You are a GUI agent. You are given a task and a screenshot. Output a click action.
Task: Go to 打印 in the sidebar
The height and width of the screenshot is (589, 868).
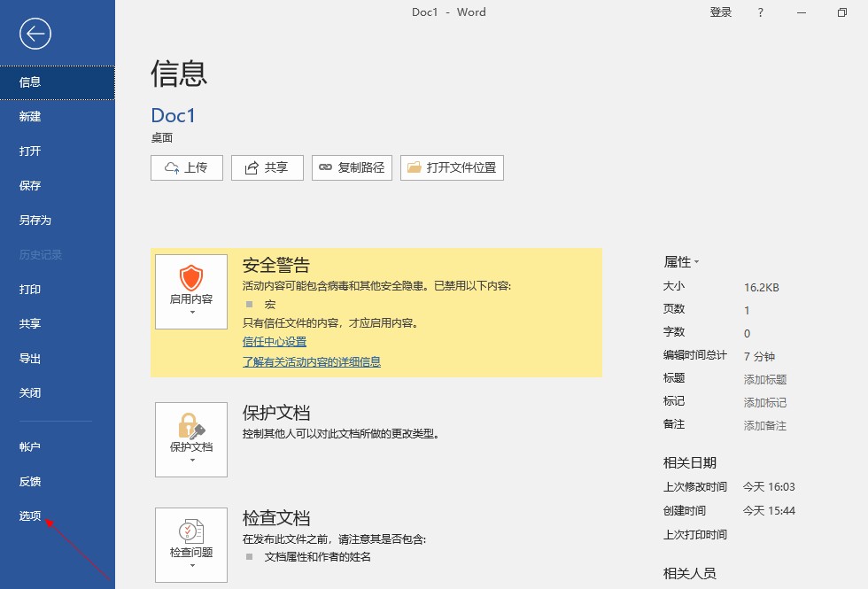point(58,290)
